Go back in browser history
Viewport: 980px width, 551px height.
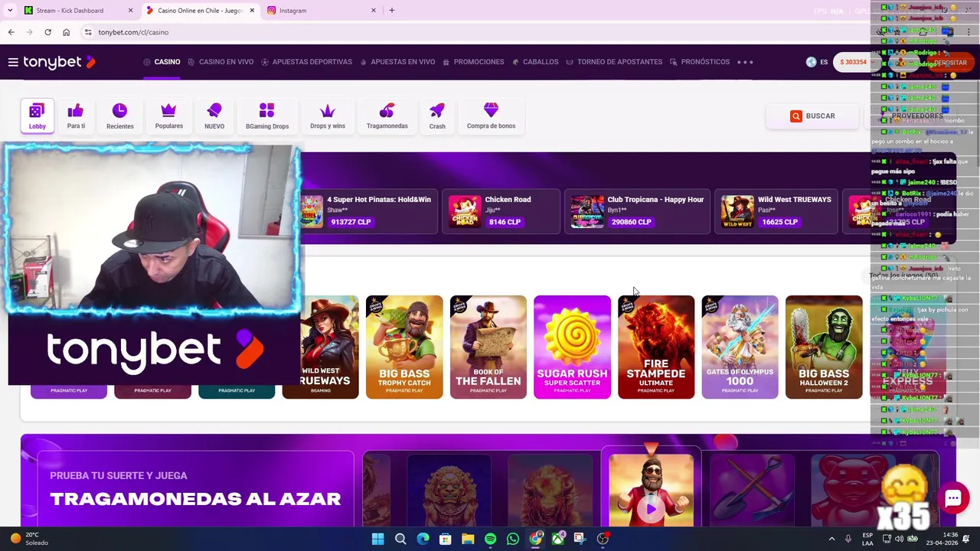pyautogui.click(x=11, y=32)
